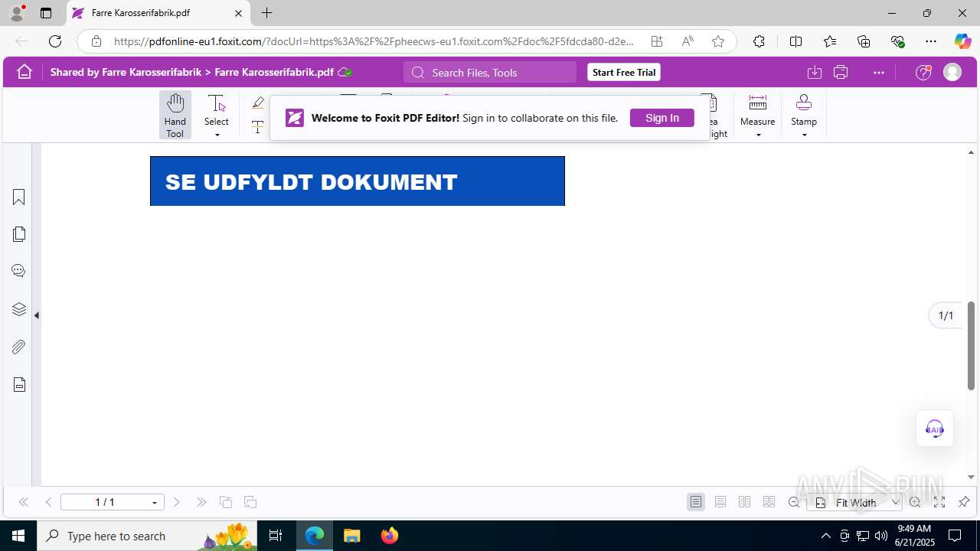Screen dimensions: 980x551
Task: Click the SE UDFYLDT DOKUMENT banner
Action: tap(358, 181)
